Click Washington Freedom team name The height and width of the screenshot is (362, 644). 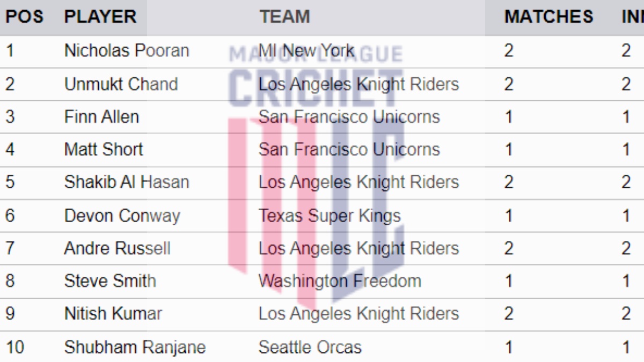click(340, 281)
